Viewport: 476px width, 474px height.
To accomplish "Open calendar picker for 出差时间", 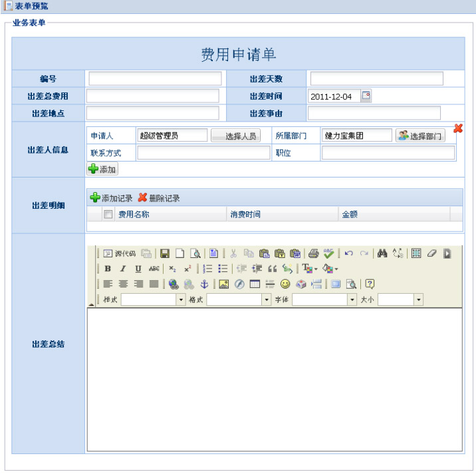I will point(366,96).
